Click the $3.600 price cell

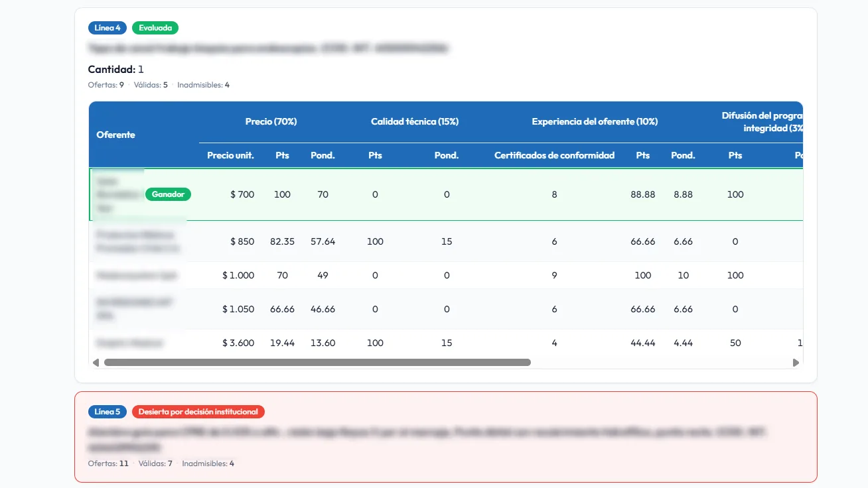pos(239,343)
